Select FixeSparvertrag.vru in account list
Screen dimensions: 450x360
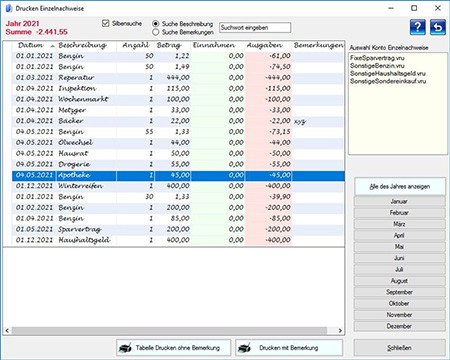click(377, 58)
